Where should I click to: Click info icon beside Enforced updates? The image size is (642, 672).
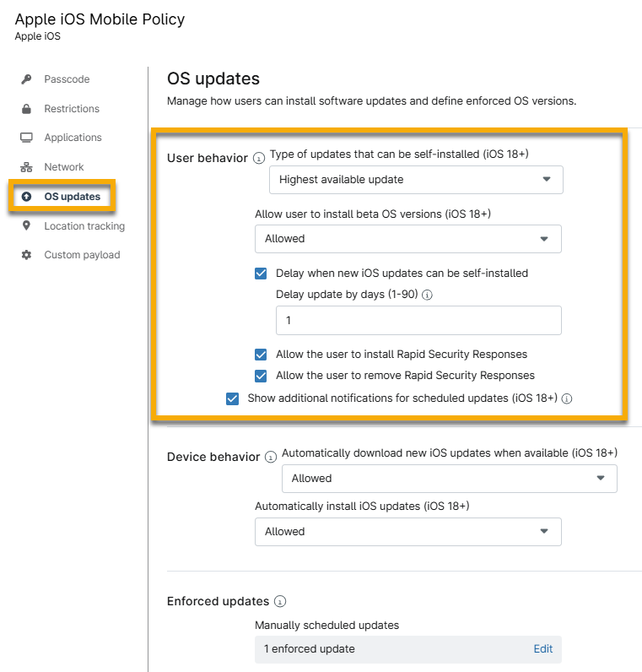pos(280,602)
